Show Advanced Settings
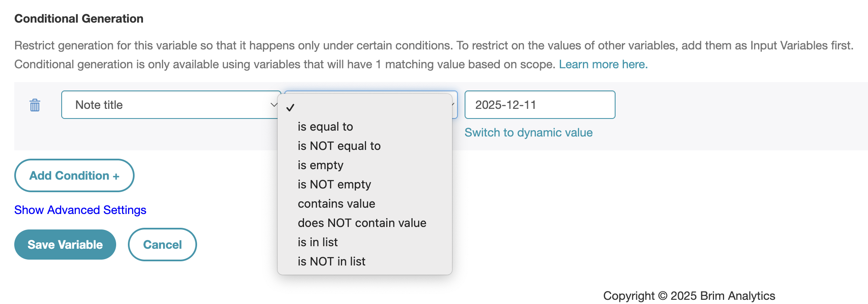 pos(80,210)
